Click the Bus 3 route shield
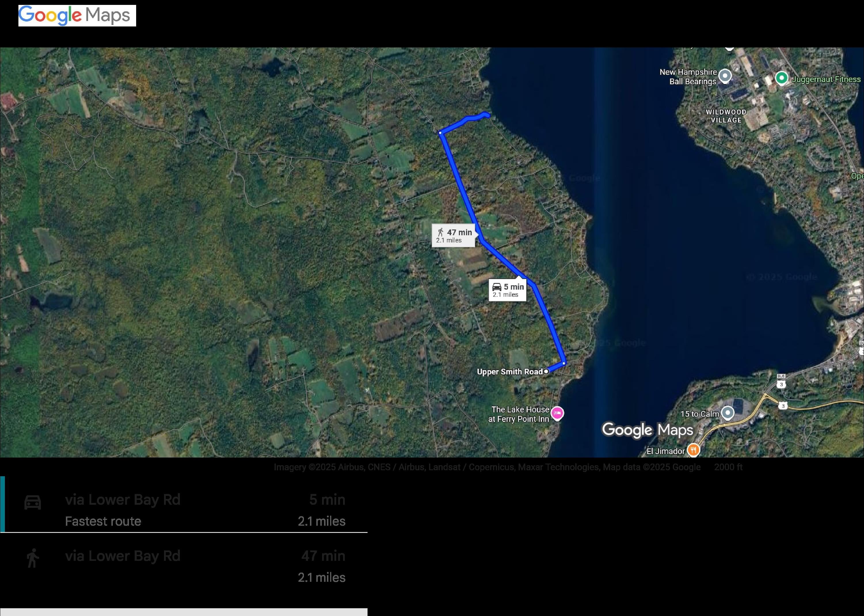This screenshot has height=616, width=864. pyautogui.click(x=781, y=381)
